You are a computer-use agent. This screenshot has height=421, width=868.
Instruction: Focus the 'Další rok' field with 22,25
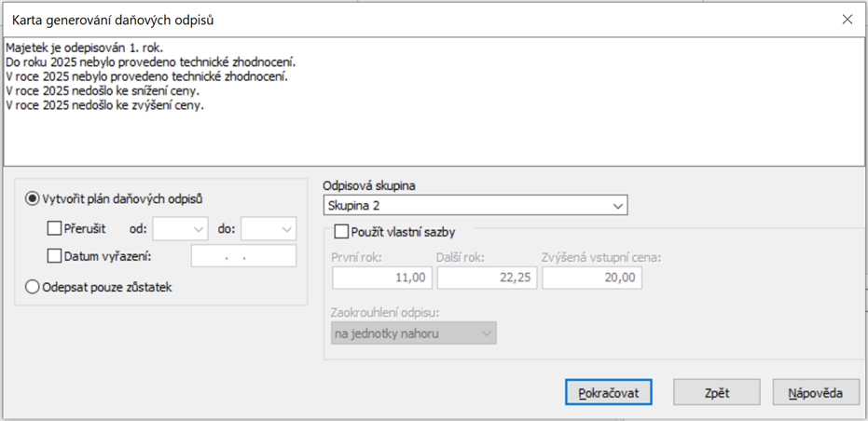[x=487, y=278]
